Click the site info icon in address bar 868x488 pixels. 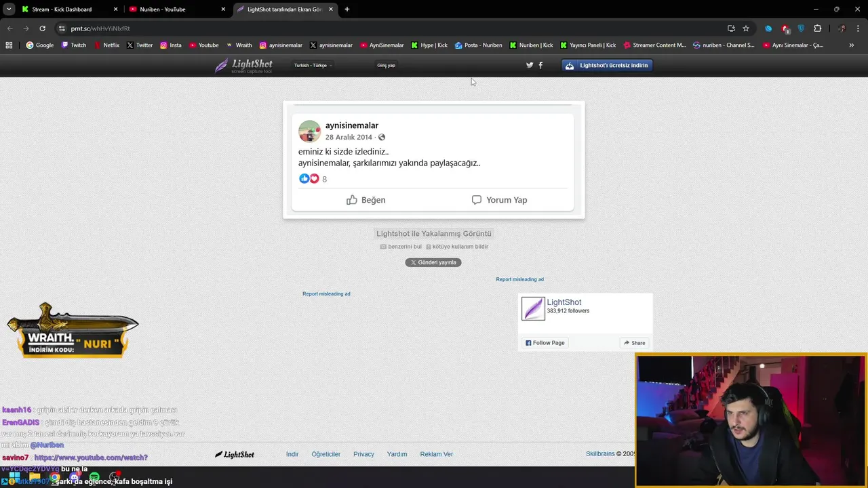point(62,28)
